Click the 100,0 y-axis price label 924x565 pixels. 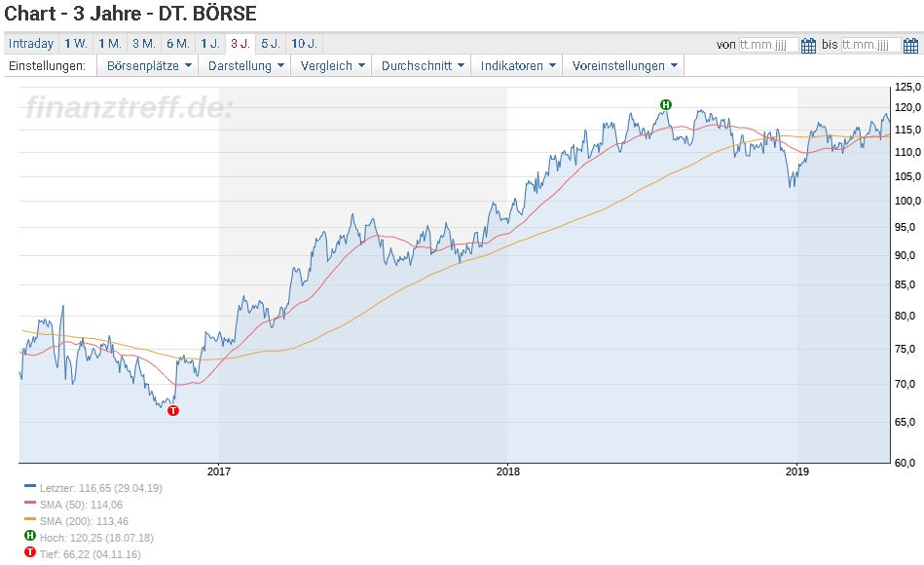pyautogui.click(x=907, y=201)
